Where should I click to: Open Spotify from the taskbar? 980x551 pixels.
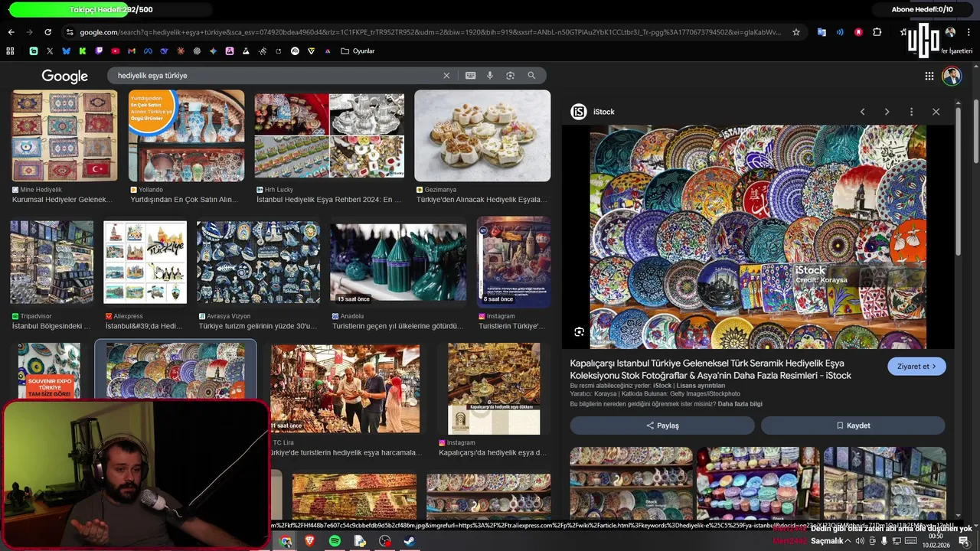[x=335, y=541]
